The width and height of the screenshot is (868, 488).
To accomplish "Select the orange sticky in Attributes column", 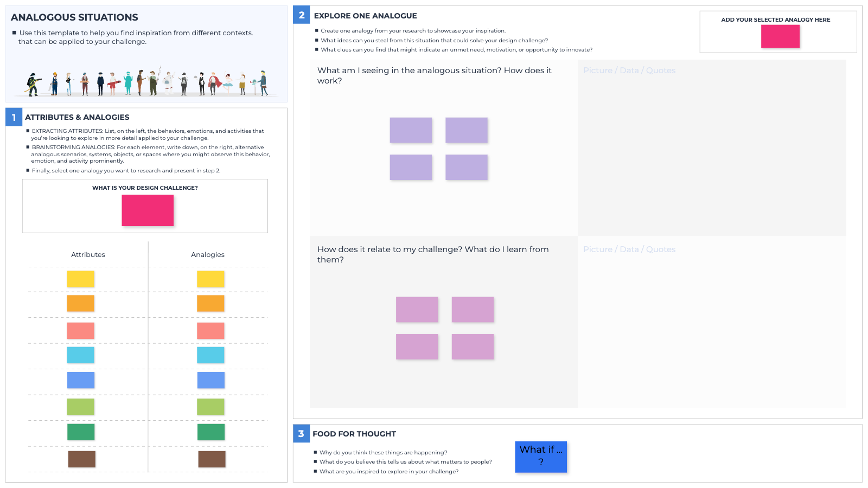I will pos(80,303).
